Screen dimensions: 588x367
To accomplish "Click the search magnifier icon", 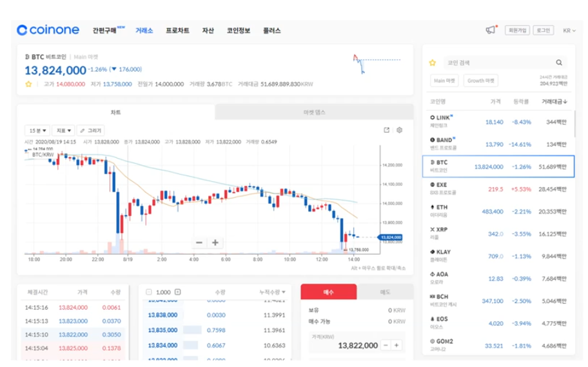I will click(559, 63).
